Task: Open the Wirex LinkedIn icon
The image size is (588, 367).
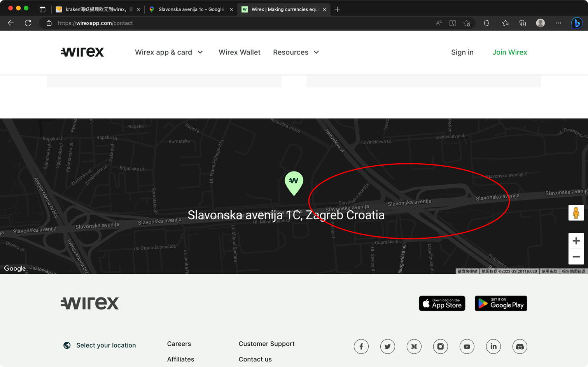Action: pyautogui.click(x=493, y=346)
